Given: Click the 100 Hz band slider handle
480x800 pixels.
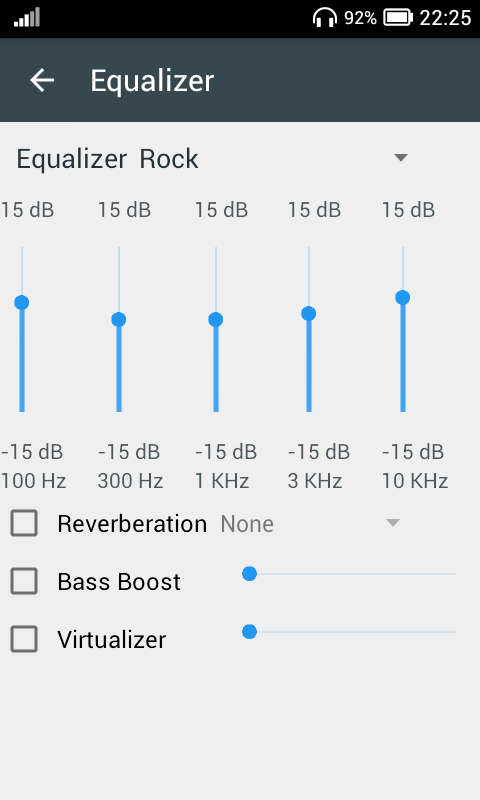Looking at the screenshot, I should 21,302.
